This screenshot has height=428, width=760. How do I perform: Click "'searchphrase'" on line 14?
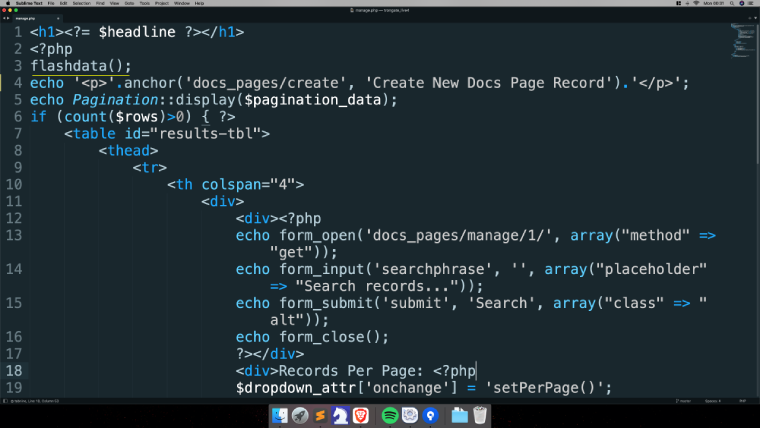click(x=433, y=269)
